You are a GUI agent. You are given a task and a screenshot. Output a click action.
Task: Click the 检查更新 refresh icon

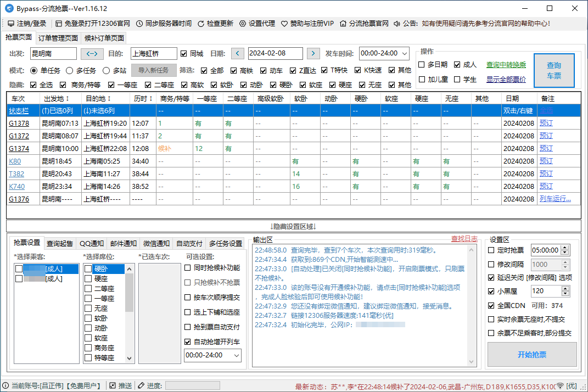pyautogui.click(x=201, y=24)
